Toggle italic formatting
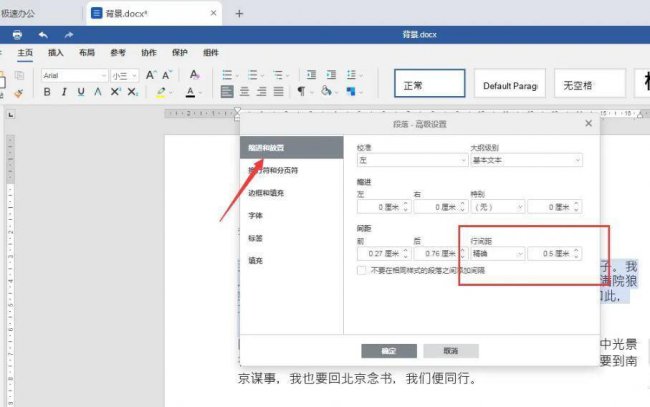 pyautogui.click(x=64, y=92)
